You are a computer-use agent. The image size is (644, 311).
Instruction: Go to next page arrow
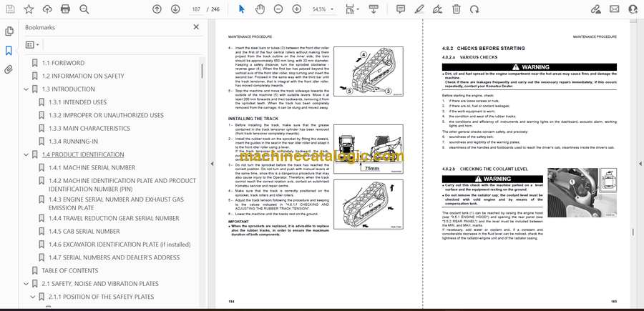tap(175, 9)
